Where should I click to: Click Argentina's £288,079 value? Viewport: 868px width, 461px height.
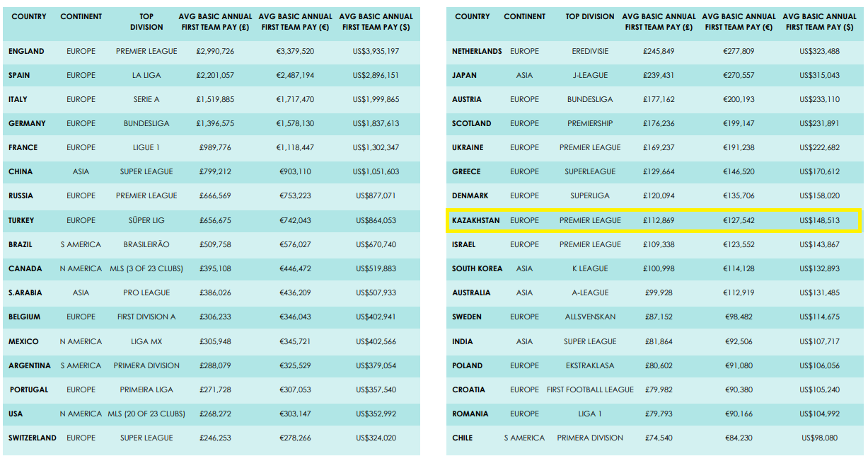click(x=216, y=365)
